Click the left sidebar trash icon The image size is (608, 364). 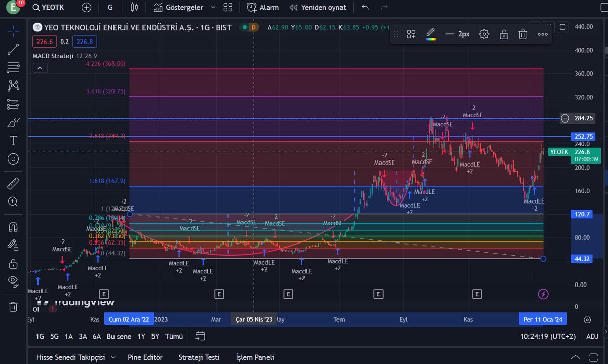pyautogui.click(x=13, y=306)
